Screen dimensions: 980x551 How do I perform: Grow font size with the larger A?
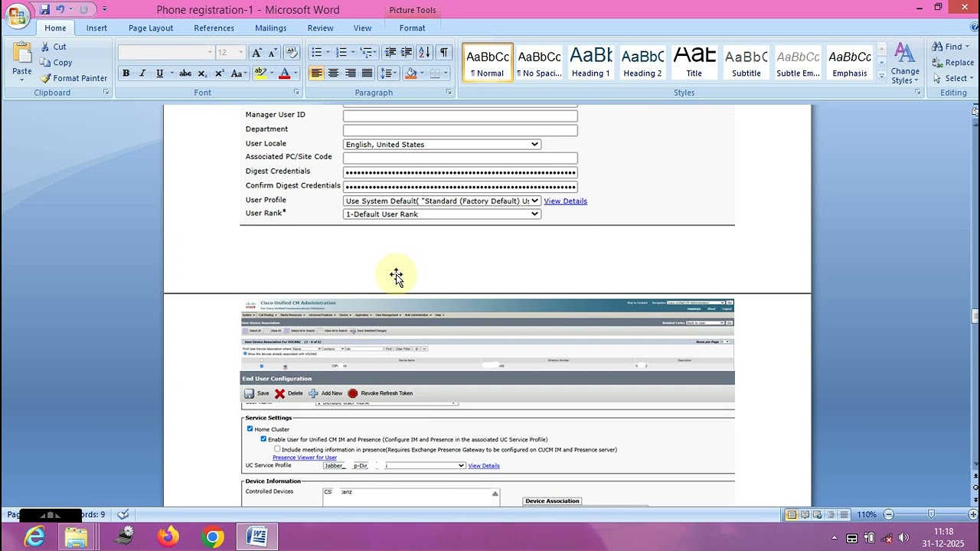[257, 53]
